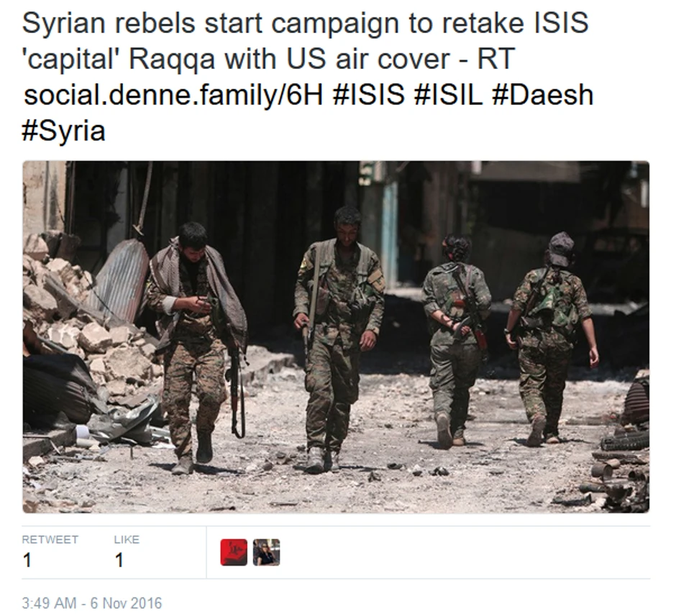This screenshot has height=616, width=676.
Task: Open the photo avatar next to the red avatar
Action: click(x=266, y=552)
